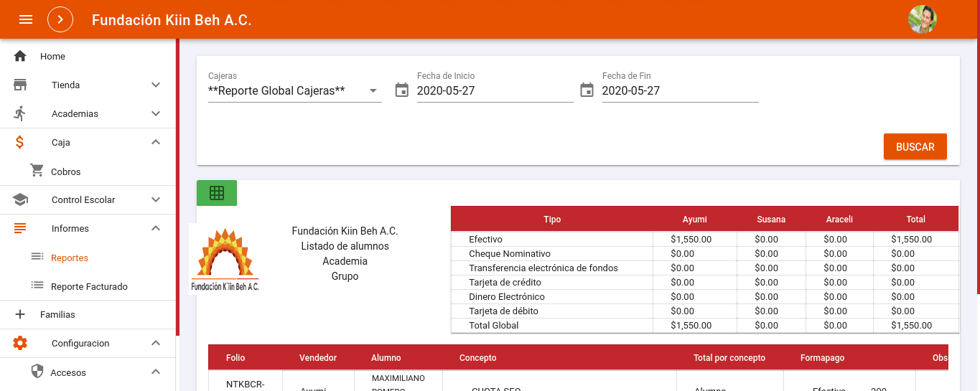The width and height of the screenshot is (980, 391).
Task: Click the Alumno column header
Action: [x=386, y=357]
